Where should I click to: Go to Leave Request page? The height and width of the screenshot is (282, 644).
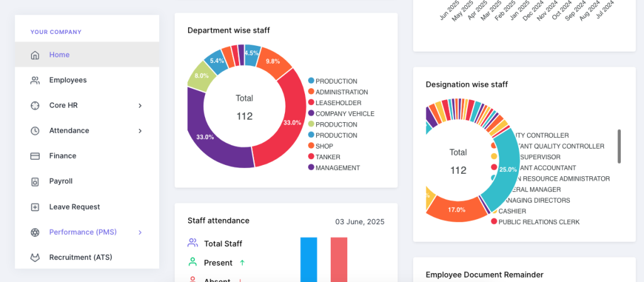point(74,207)
